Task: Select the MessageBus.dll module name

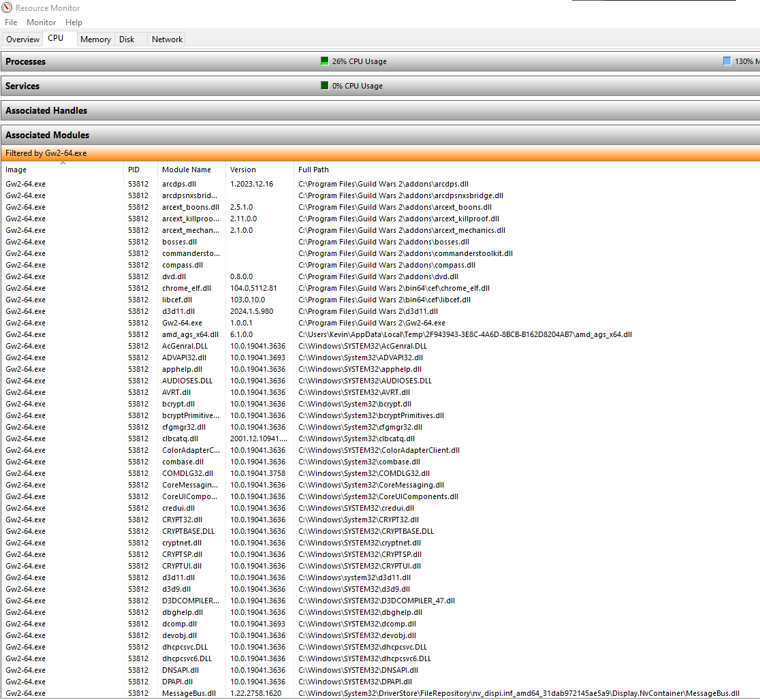Action: tap(189, 694)
